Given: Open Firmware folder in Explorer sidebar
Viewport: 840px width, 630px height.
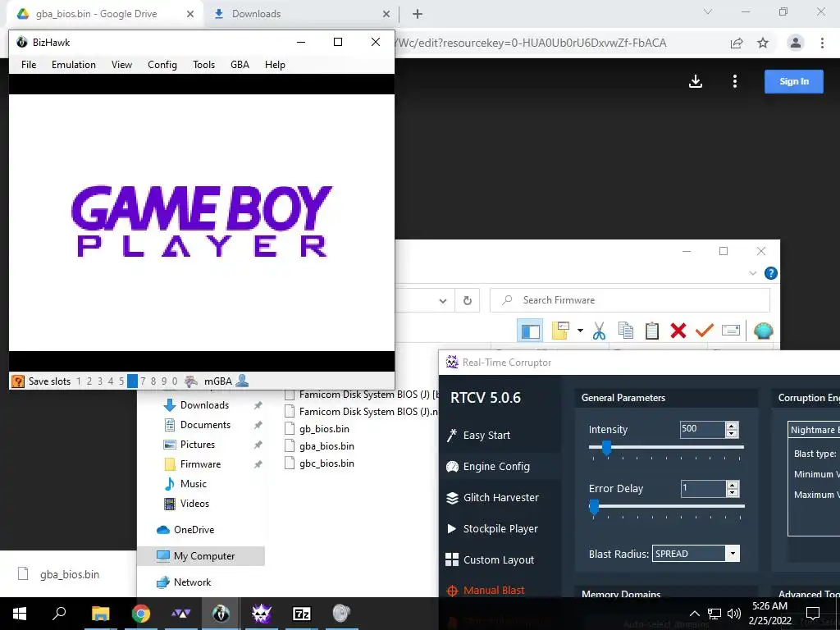Looking at the screenshot, I should click(x=200, y=464).
